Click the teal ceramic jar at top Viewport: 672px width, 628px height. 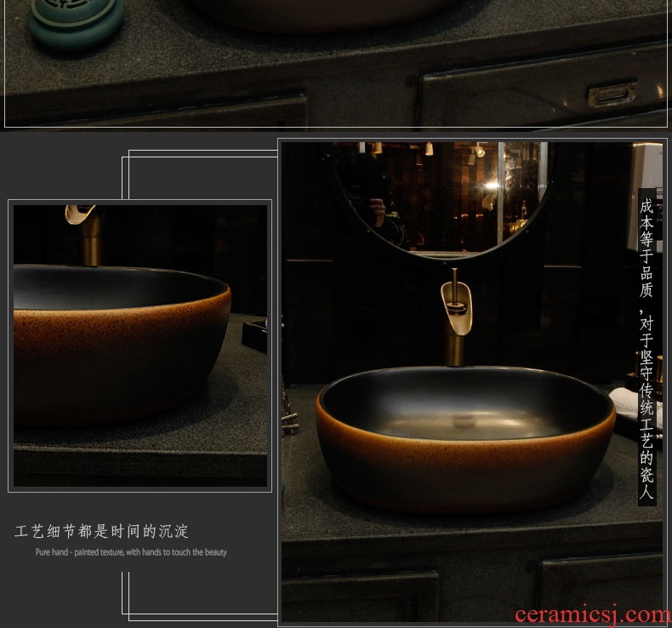(x=75, y=21)
